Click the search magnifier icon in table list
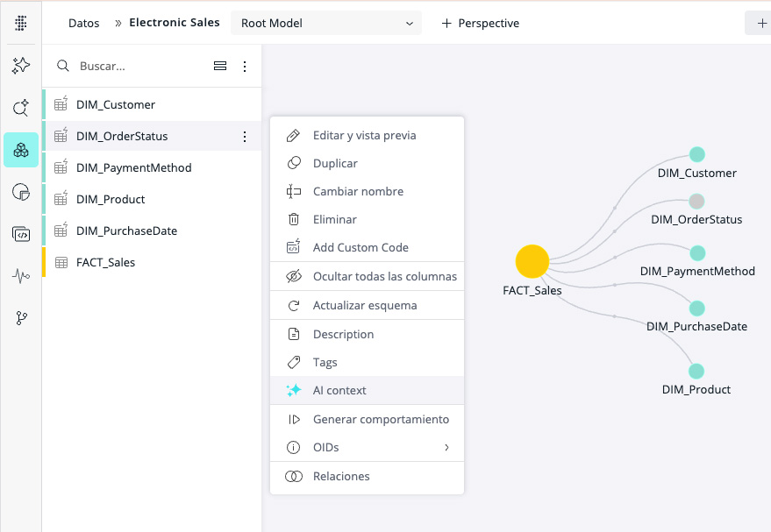 [x=63, y=66]
